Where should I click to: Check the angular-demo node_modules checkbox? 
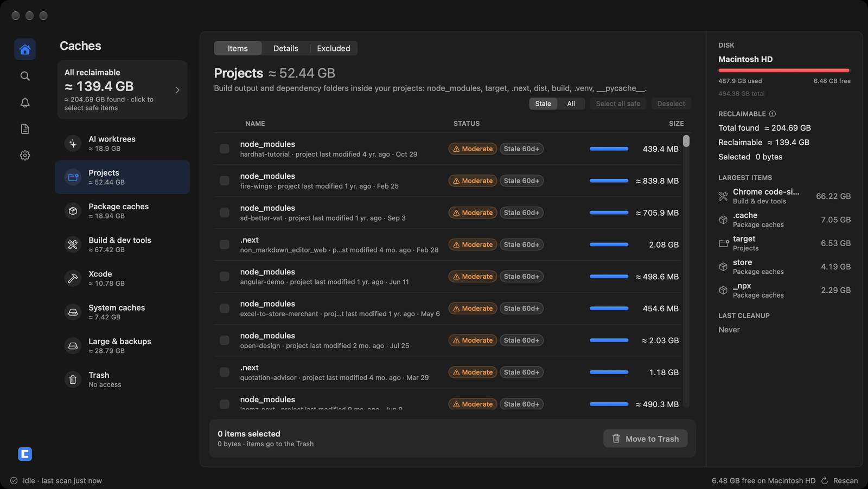click(224, 276)
